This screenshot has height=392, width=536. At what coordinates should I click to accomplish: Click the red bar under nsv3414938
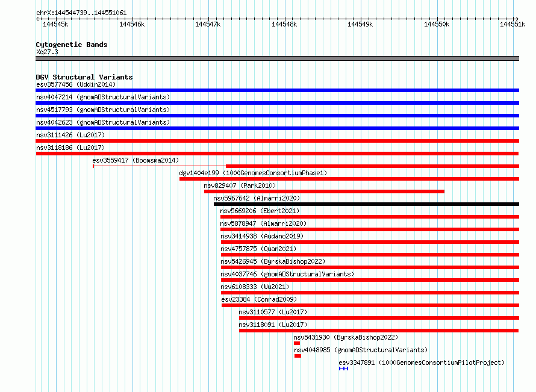click(x=370, y=242)
